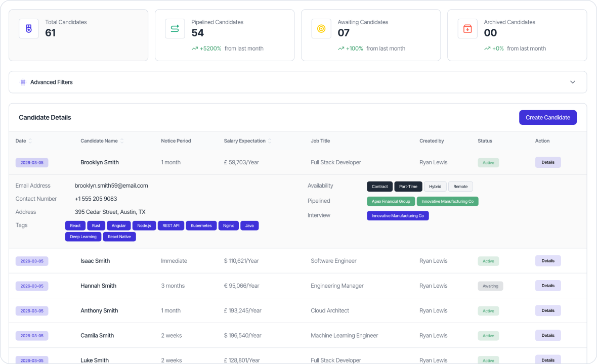Click the green Apex Financial Group tag
This screenshot has height=364, width=597.
tap(391, 201)
